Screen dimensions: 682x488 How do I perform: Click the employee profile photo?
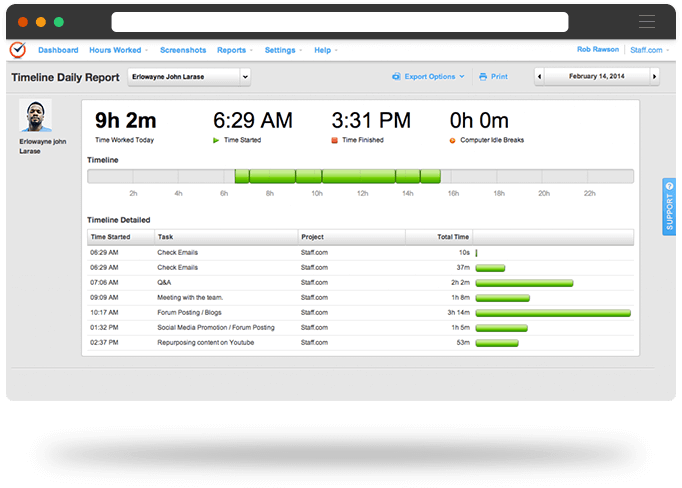coord(37,116)
